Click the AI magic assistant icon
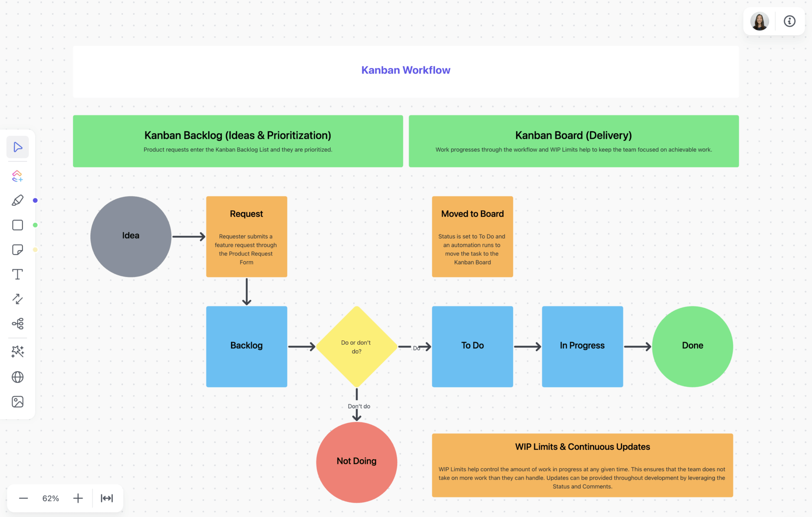Viewport: 812px width, 517px height. click(x=18, y=350)
